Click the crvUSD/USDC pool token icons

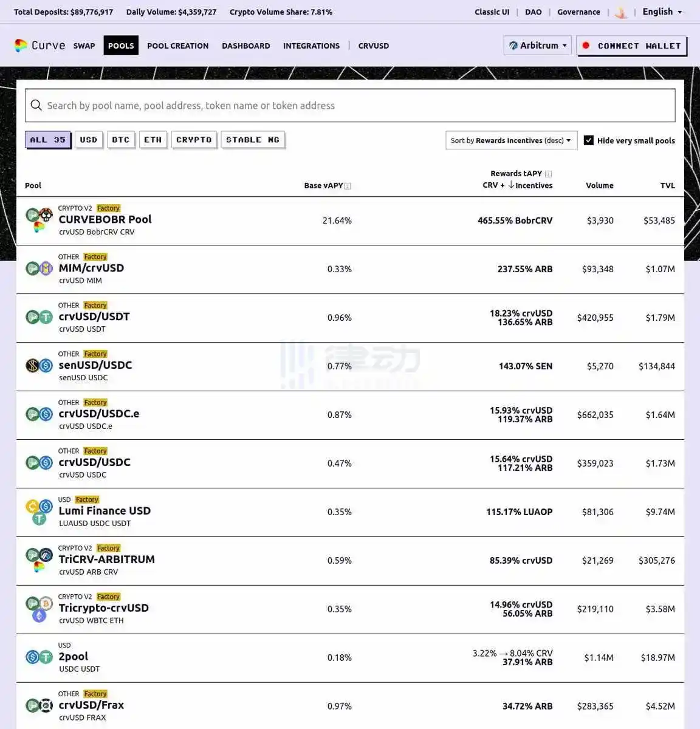tap(39, 462)
